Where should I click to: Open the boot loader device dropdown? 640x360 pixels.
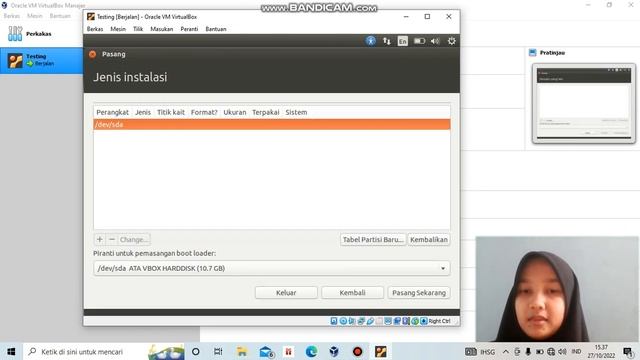pos(272,268)
